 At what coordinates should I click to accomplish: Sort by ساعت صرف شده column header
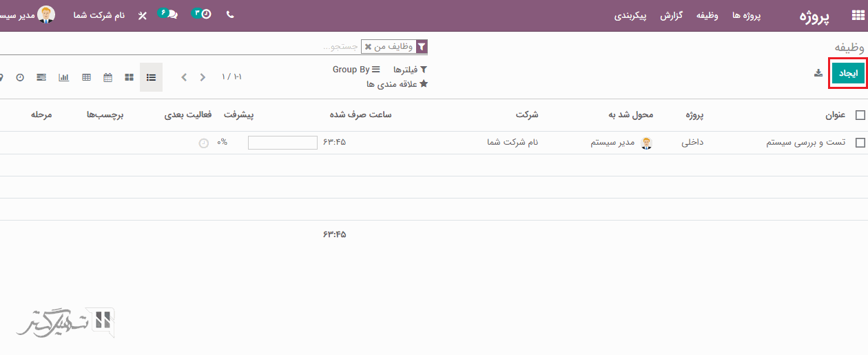point(360,115)
